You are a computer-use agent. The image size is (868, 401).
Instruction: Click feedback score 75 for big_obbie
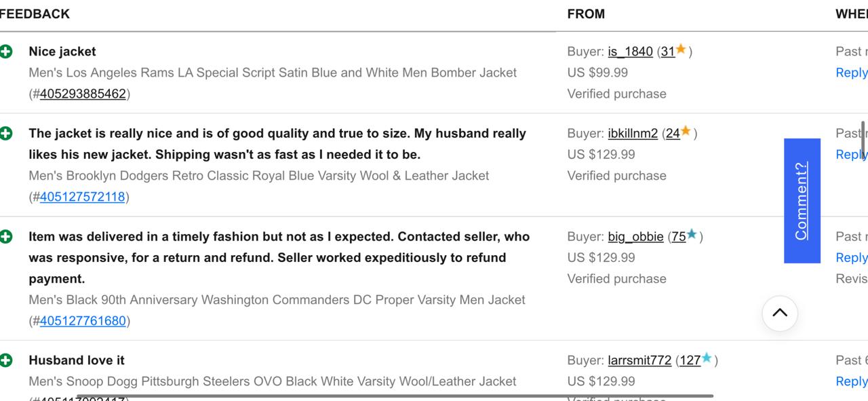[x=678, y=237]
